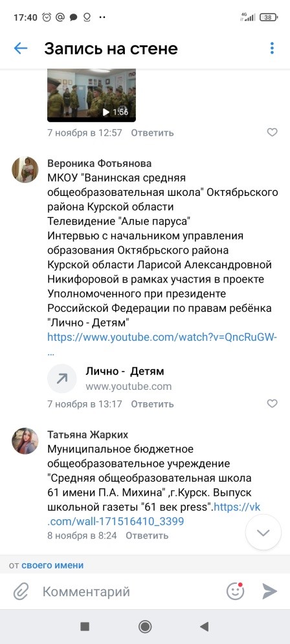Attach a file with the paperclip icon

20,592
